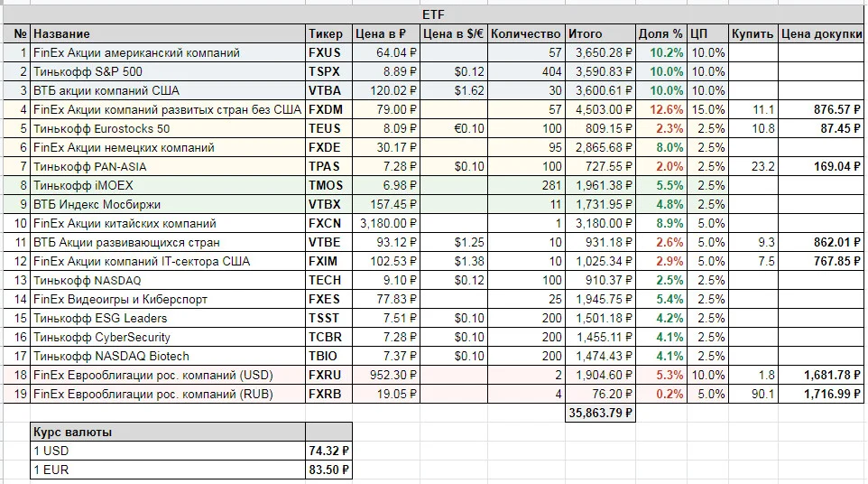Select the Количество column header

point(526,33)
